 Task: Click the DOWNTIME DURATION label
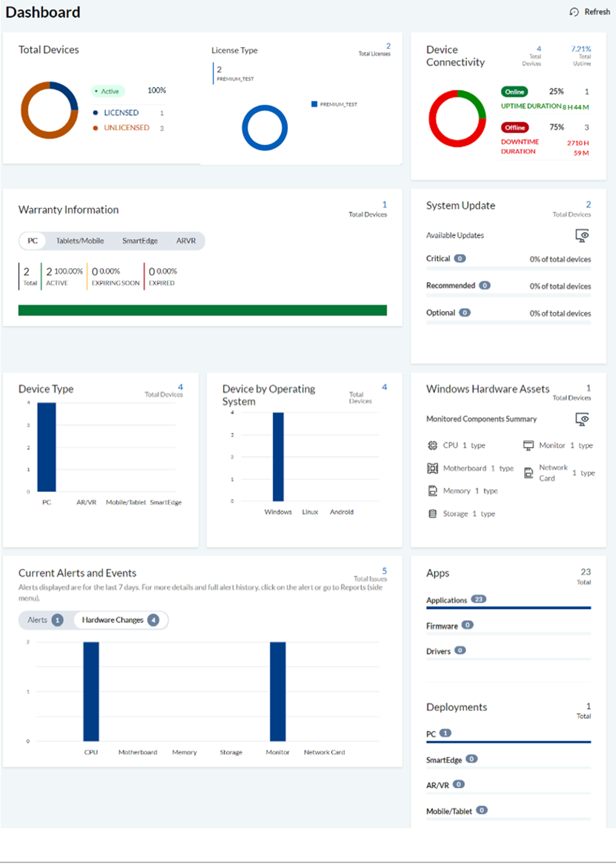pyautogui.click(x=520, y=147)
